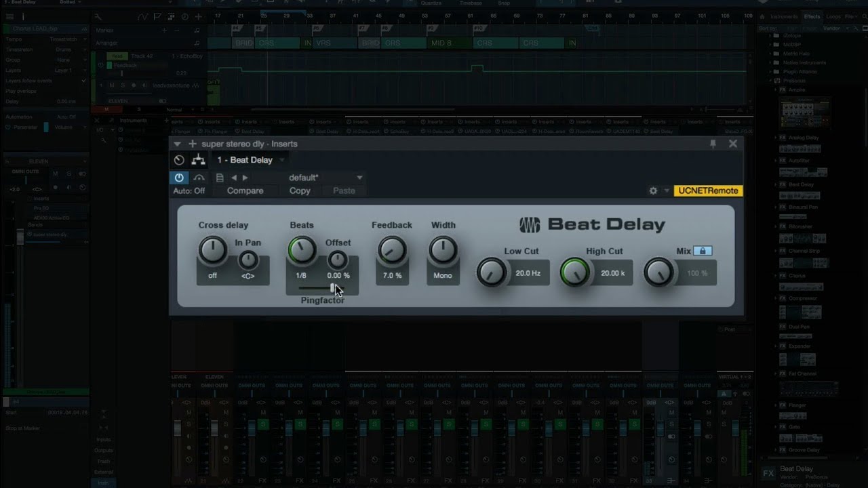Click the Offset knob

tap(338, 260)
